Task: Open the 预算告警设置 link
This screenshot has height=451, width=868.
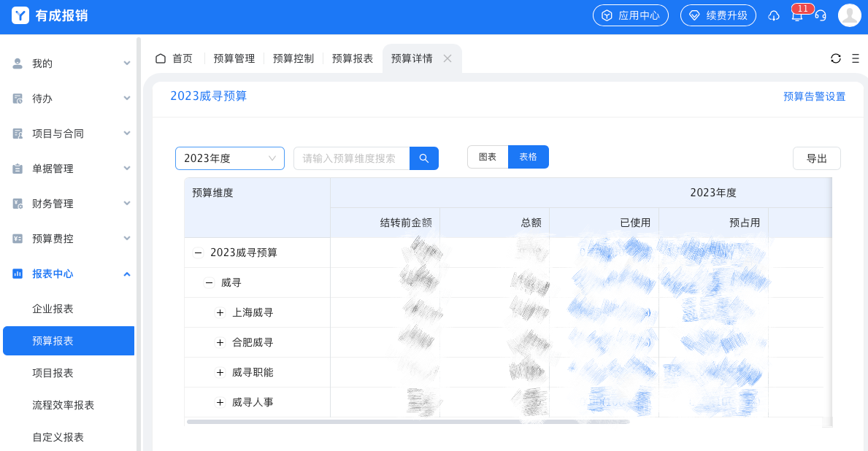Action: click(x=813, y=96)
